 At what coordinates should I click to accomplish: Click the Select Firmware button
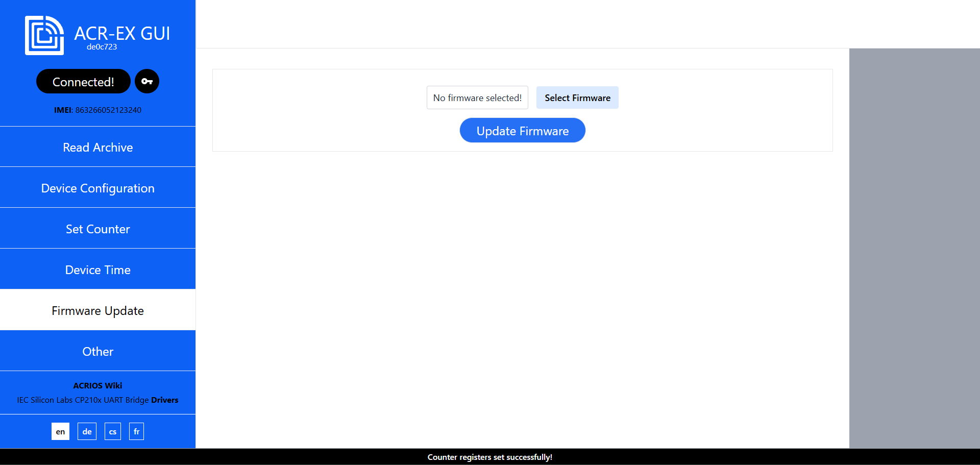[577, 98]
